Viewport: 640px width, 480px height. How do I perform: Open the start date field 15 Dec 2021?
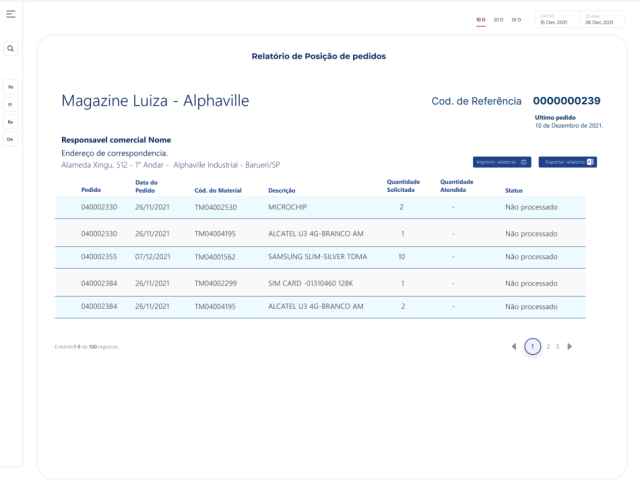pos(557,19)
